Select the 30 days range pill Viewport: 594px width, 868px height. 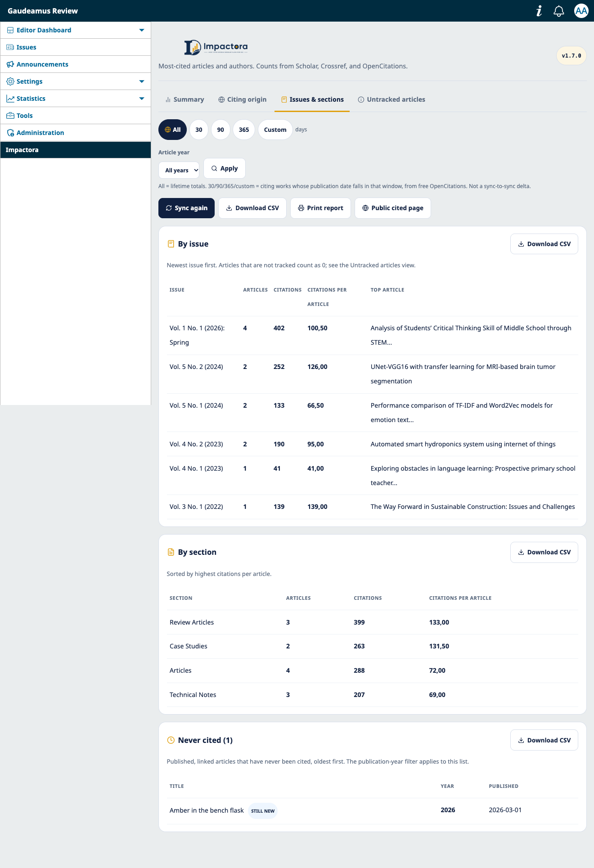[x=199, y=130]
